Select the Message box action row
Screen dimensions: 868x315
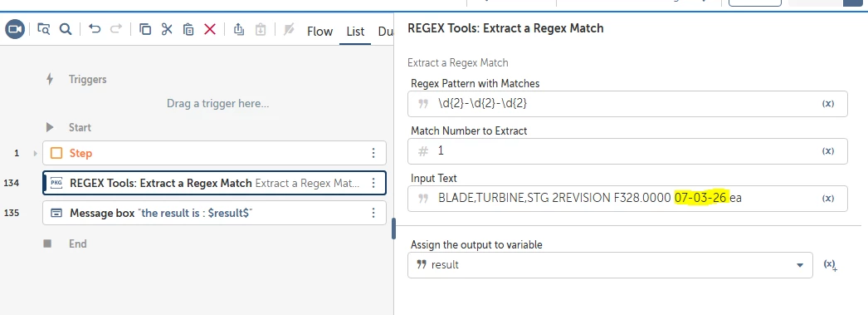point(214,213)
